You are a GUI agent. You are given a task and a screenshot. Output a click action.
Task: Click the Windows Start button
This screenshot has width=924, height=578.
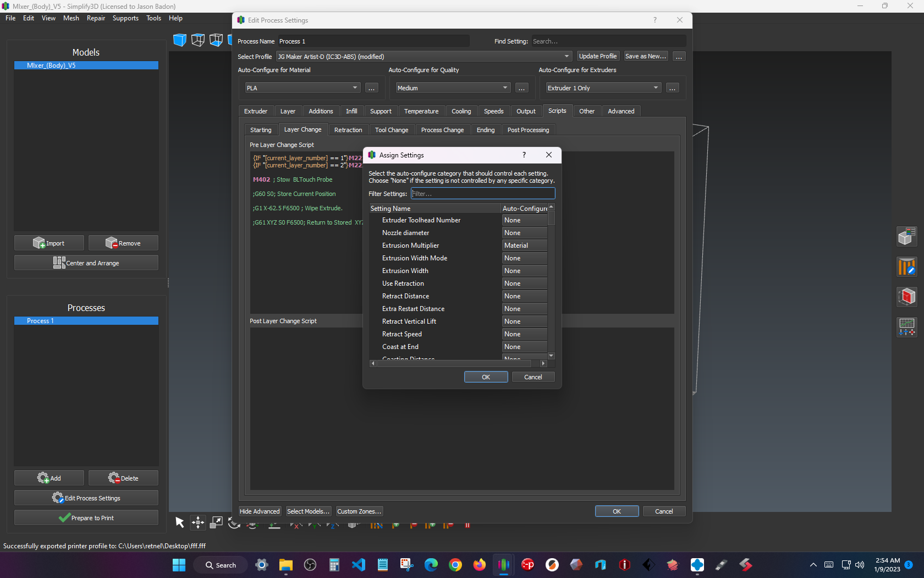tap(179, 565)
